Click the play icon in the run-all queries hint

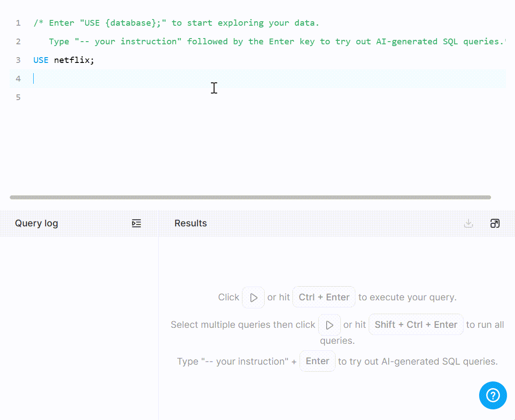329,324
